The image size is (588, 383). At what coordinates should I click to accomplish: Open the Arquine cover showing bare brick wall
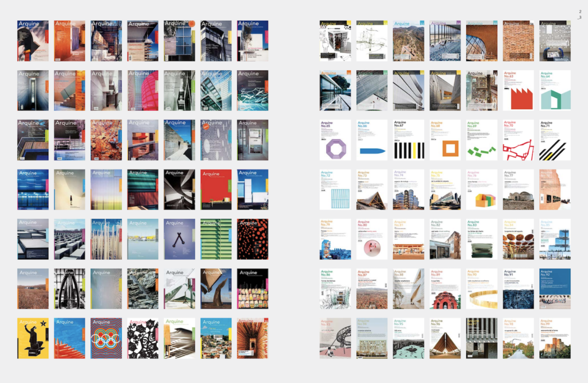[519, 41]
